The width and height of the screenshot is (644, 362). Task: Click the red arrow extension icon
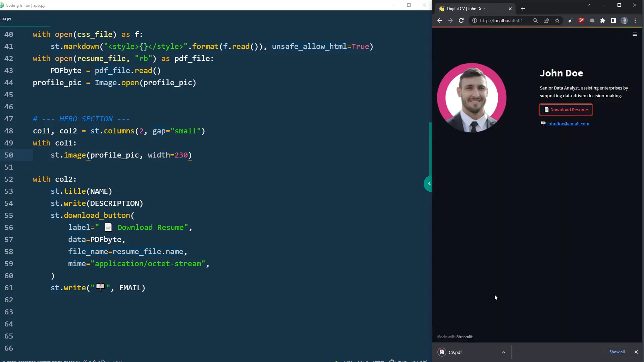click(581, 20)
